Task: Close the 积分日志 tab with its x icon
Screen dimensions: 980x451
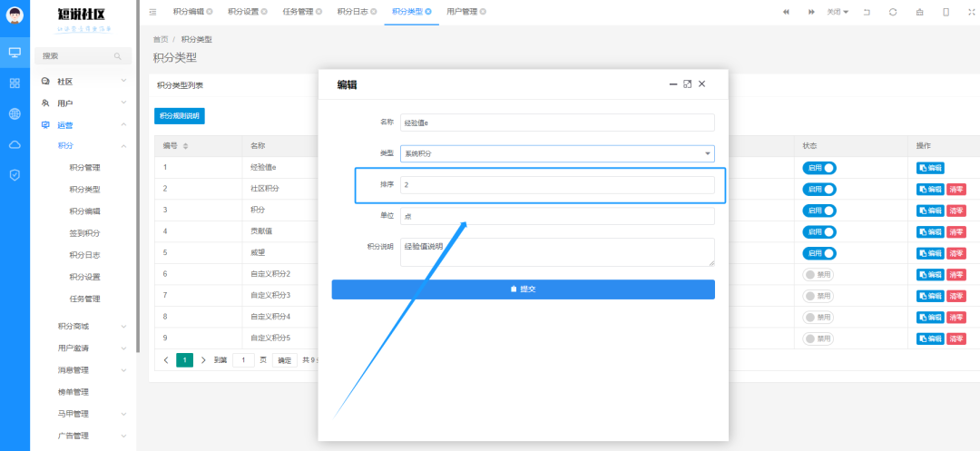Action: (x=373, y=12)
